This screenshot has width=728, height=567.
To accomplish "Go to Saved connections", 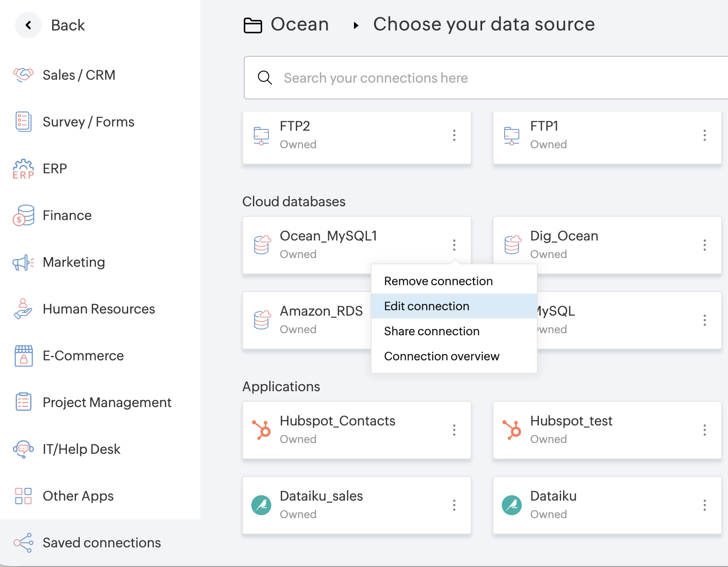I will tap(101, 543).
